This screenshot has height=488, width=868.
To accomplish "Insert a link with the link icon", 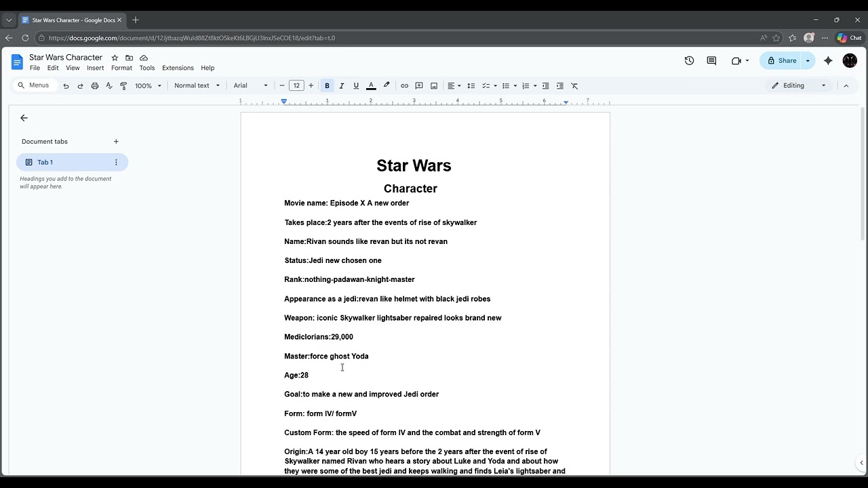I will click(405, 86).
